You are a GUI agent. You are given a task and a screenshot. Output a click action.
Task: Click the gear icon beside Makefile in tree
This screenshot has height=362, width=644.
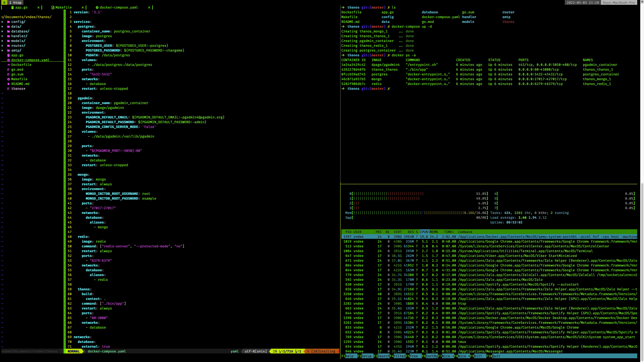click(9, 79)
